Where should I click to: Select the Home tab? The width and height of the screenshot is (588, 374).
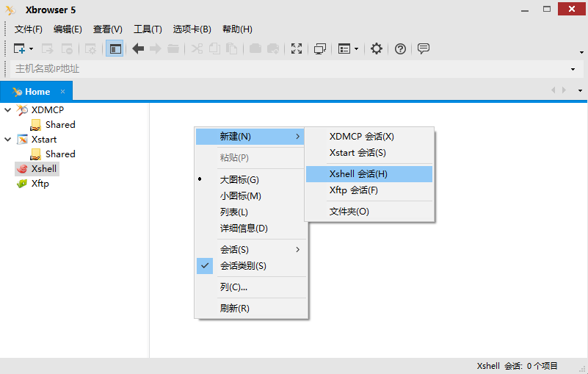[x=37, y=92]
